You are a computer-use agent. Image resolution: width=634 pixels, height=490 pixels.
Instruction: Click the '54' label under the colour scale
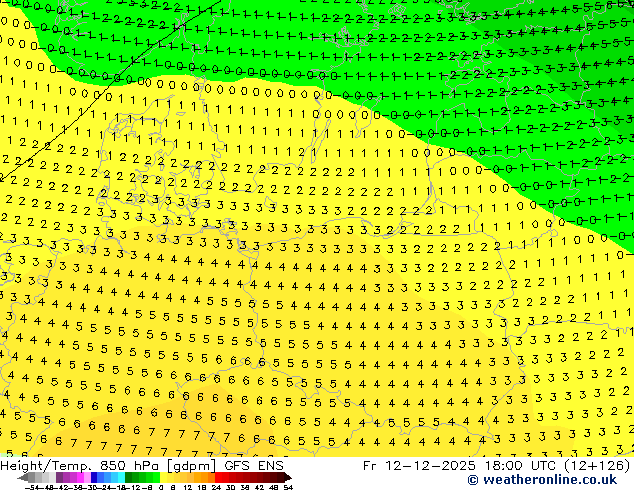[288, 487]
